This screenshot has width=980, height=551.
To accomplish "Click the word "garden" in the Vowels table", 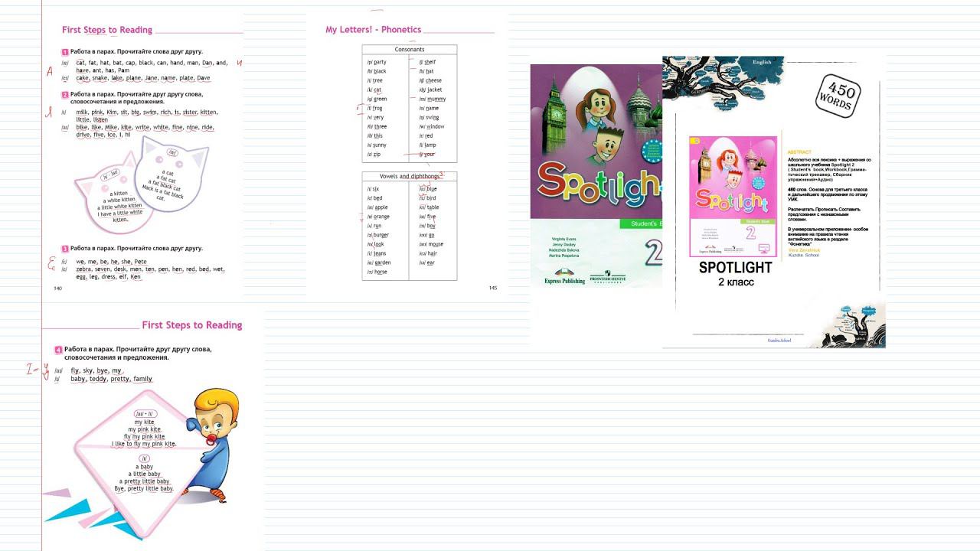I will 382,262.
